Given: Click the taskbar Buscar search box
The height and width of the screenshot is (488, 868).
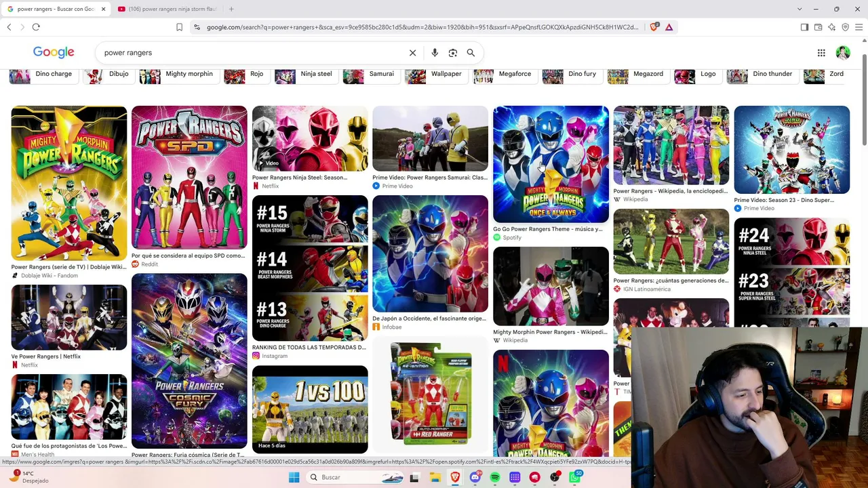Looking at the screenshot, I should (x=355, y=477).
